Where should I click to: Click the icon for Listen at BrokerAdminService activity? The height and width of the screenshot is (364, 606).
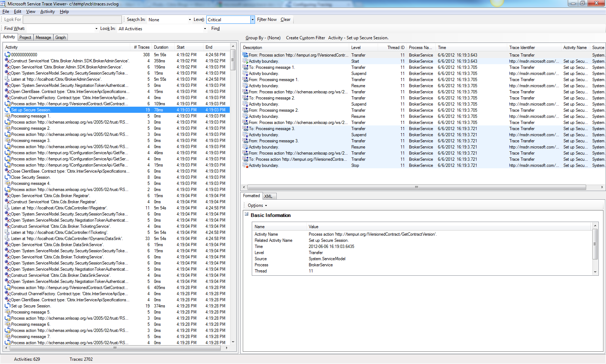click(7, 79)
